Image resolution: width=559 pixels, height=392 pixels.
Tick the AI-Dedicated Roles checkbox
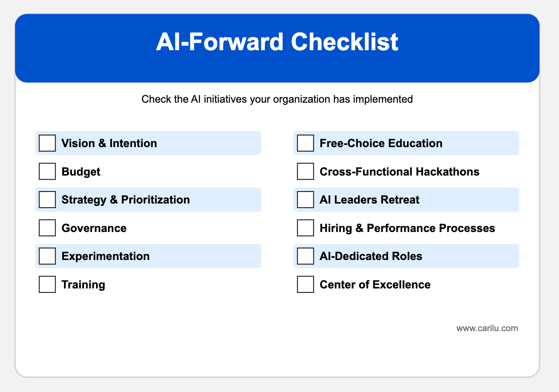click(x=305, y=256)
